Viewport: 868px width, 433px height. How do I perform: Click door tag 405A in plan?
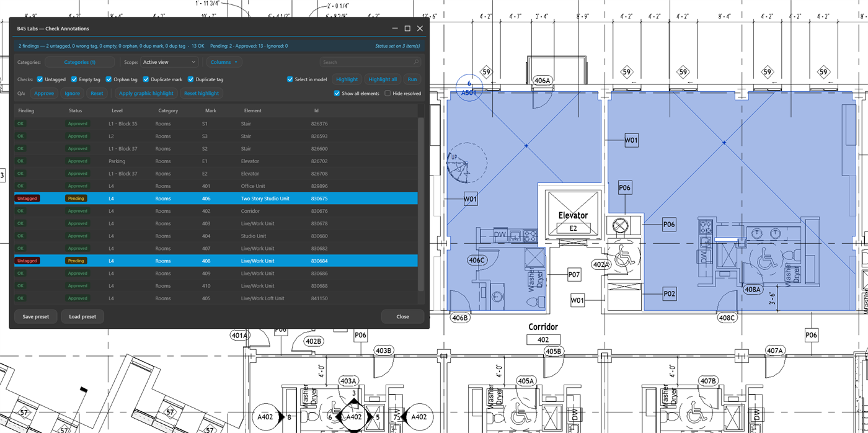[x=526, y=381]
